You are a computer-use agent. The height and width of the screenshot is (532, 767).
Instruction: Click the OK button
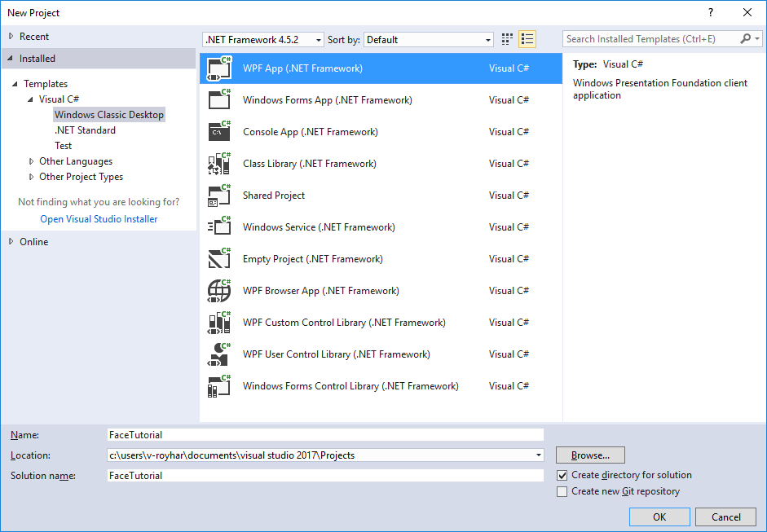[x=659, y=517]
